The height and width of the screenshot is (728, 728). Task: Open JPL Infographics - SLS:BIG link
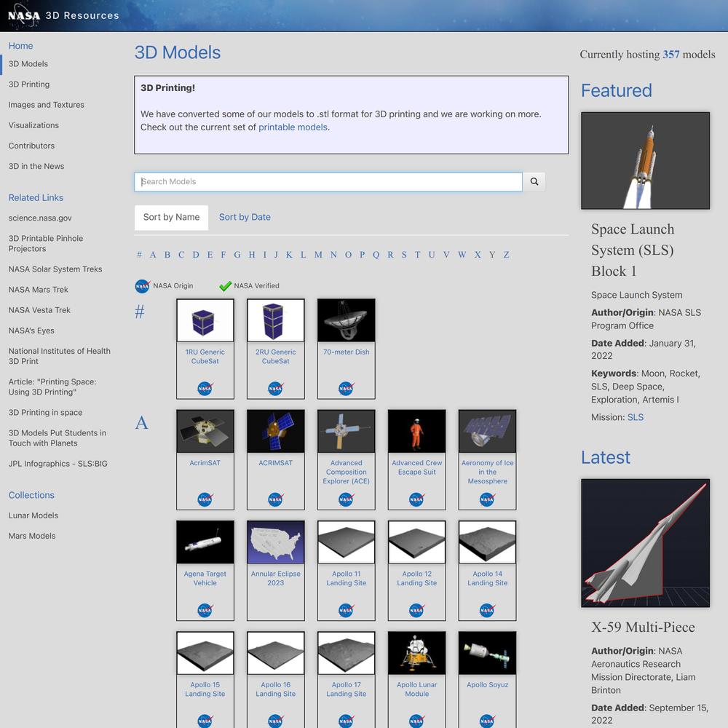tap(58, 463)
